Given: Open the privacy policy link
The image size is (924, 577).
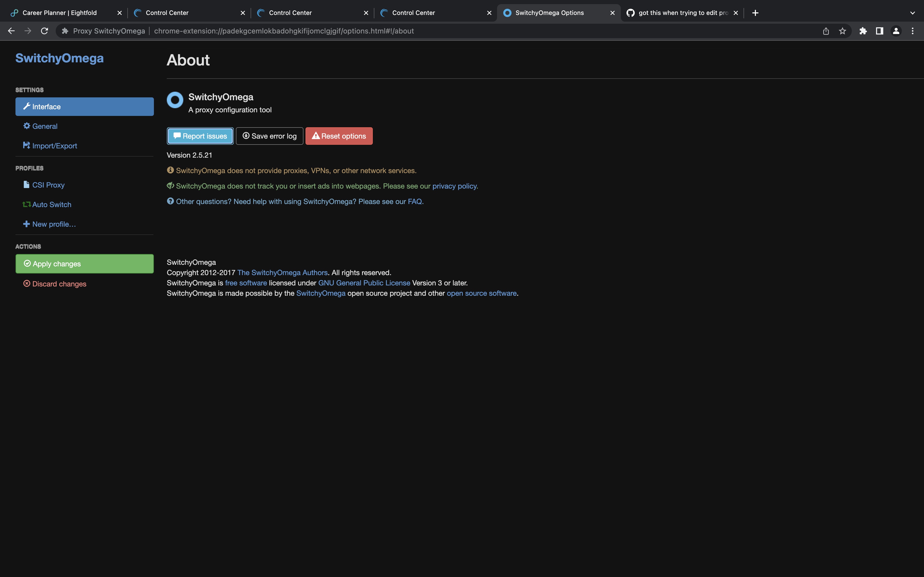Looking at the screenshot, I should 455,186.
